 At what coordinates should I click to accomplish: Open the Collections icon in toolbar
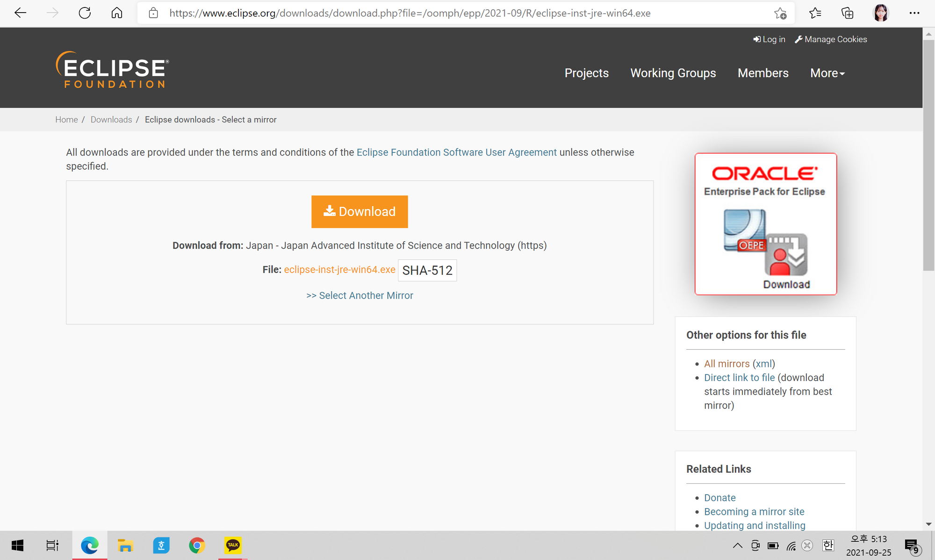click(847, 13)
